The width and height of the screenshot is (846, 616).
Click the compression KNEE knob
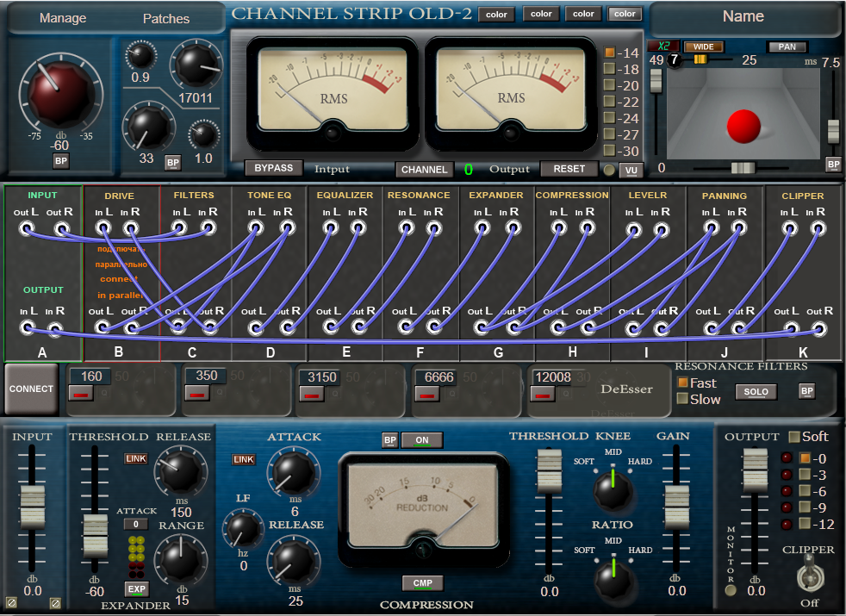[x=613, y=489]
